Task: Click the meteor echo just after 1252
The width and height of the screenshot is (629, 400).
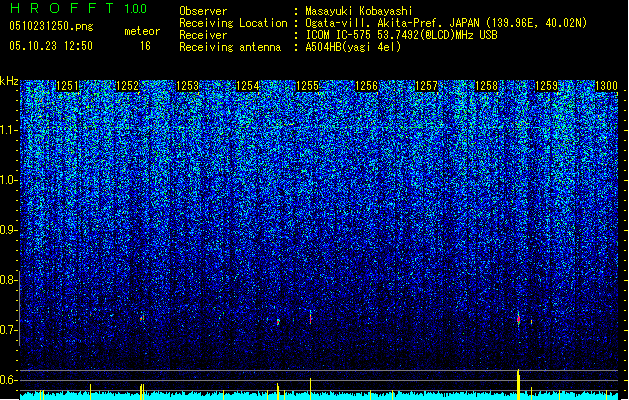Action: tap(142, 319)
